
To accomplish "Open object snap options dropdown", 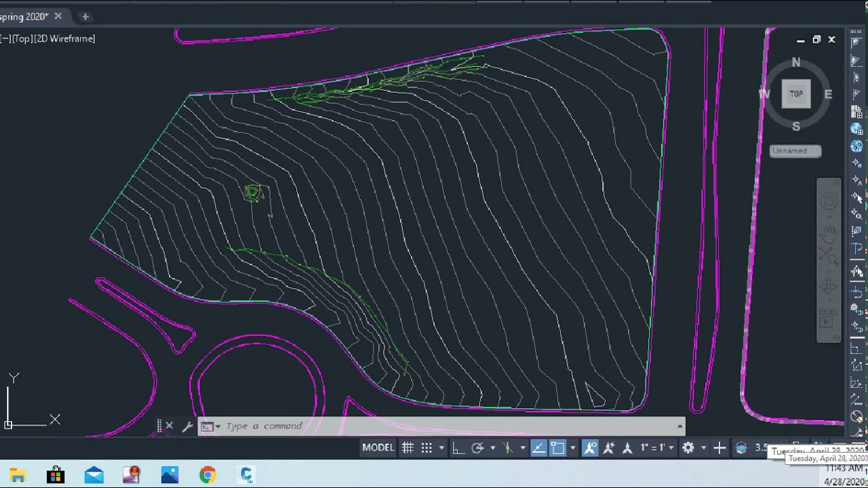I will pos(573,448).
